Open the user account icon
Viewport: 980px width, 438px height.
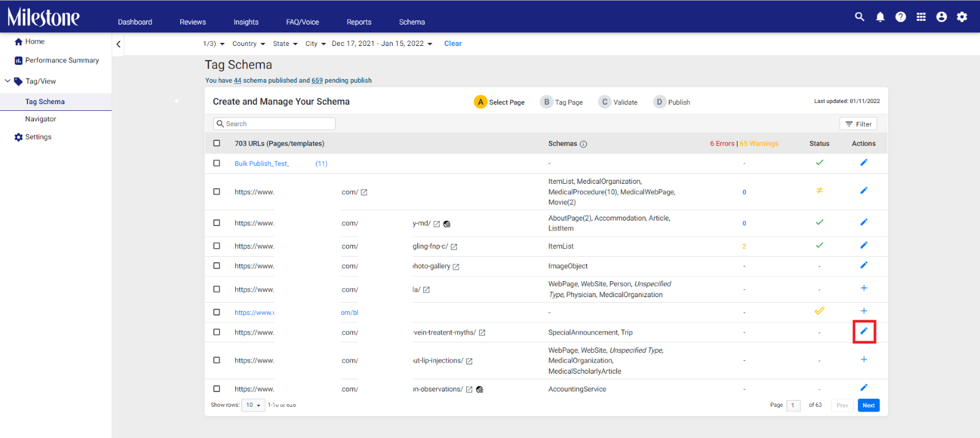pos(941,17)
